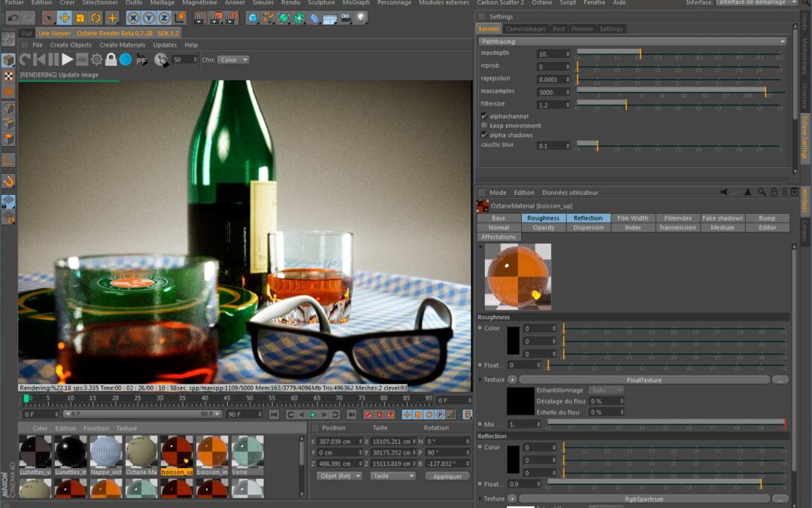Click the Octane Live Viewer play icon
This screenshot has width=812, height=508.
68,59
